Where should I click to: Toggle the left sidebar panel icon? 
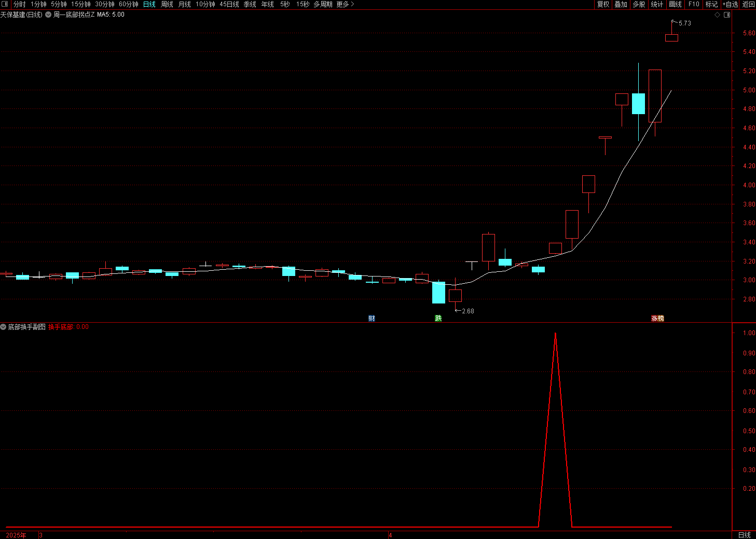(x=5, y=4)
